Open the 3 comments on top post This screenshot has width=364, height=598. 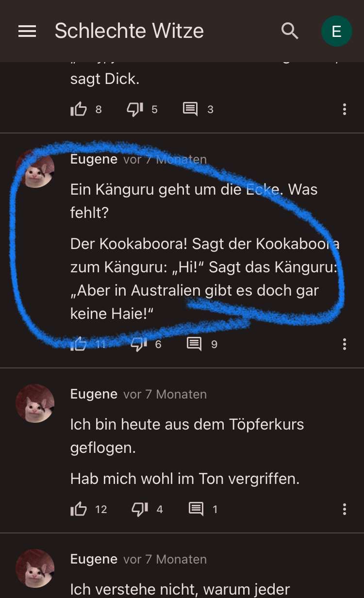coord(190,109)
